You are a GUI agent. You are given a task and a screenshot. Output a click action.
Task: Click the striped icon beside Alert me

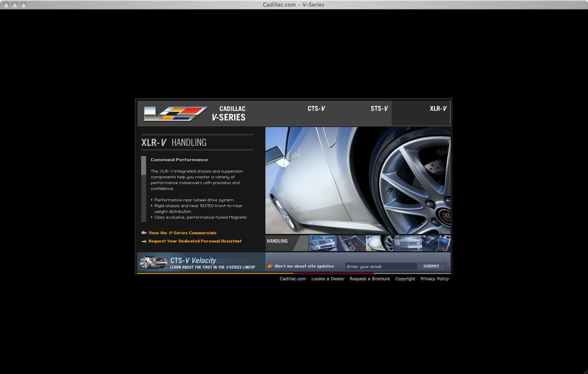point(270,266)
